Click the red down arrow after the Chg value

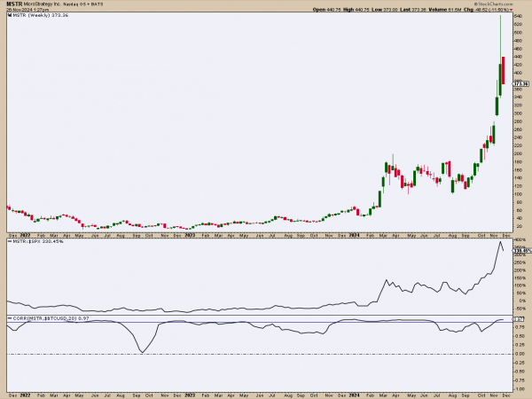512,10
